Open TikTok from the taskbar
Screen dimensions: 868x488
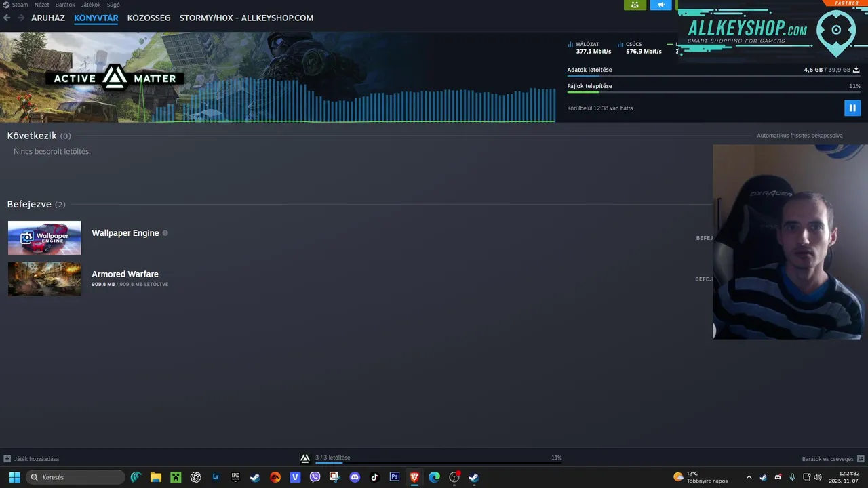[374, 477]
